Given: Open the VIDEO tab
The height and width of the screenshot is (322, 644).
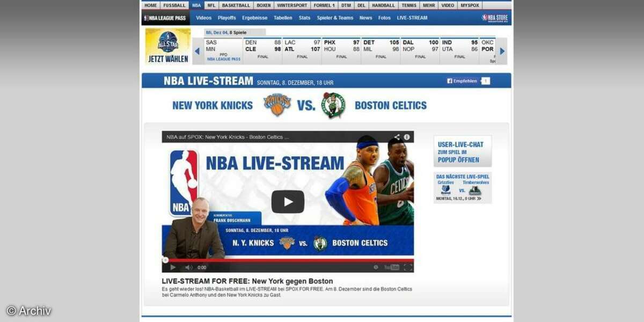Looking at the screenshot, I should coord(448,5).
